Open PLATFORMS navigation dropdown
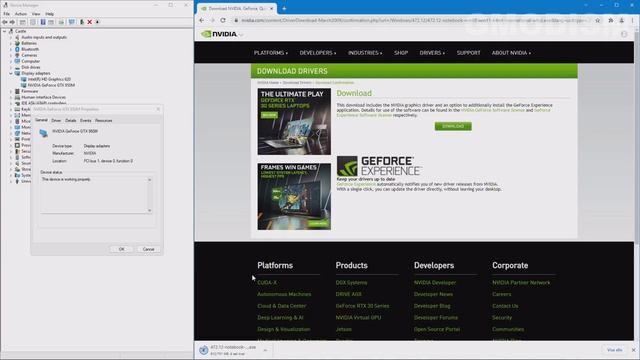Viewport: 640px width, 360px height. 271,53
